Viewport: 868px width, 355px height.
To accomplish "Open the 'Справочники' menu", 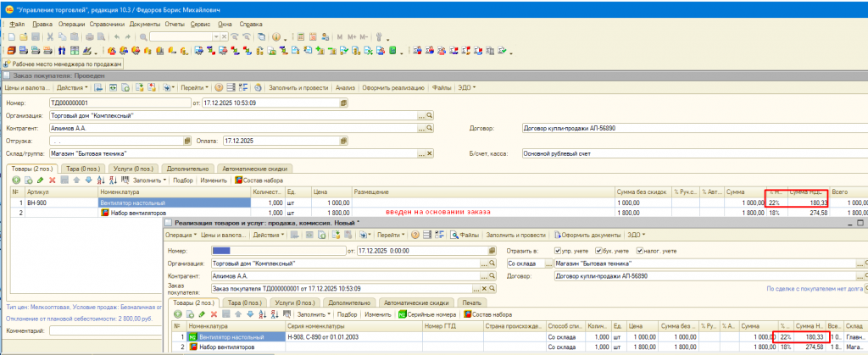I will pos(108,25).
